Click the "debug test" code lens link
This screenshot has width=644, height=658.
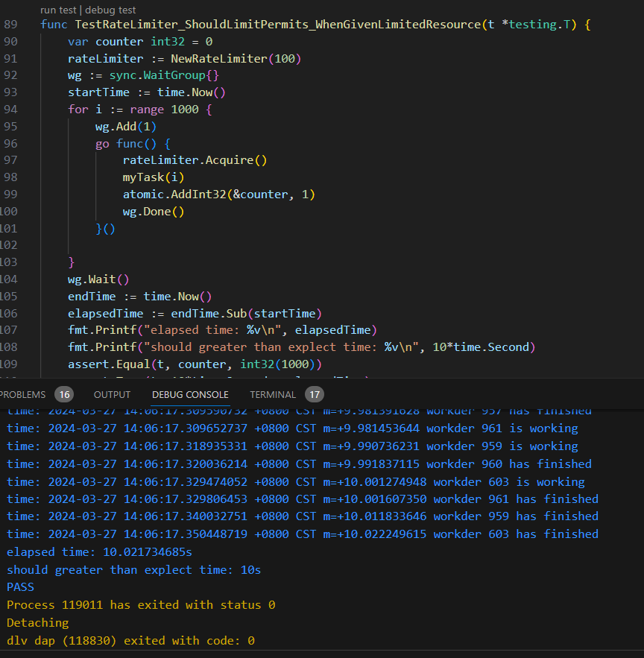(110, 10)
